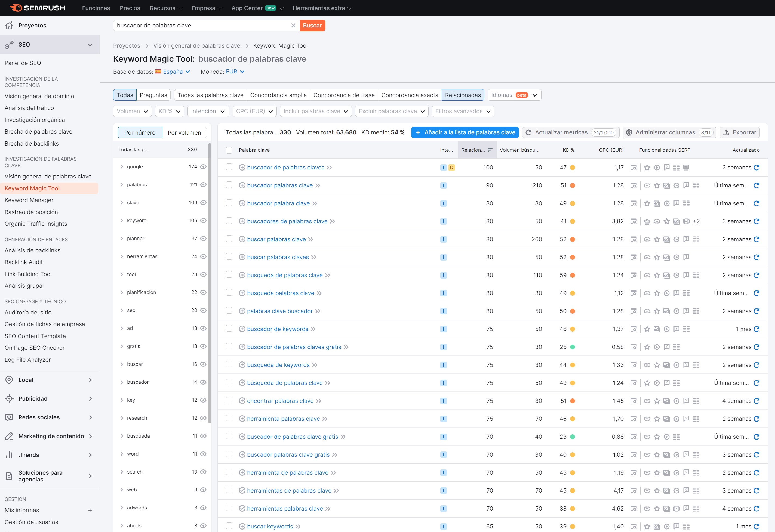Open the España database dropdown

pos(173,72)
